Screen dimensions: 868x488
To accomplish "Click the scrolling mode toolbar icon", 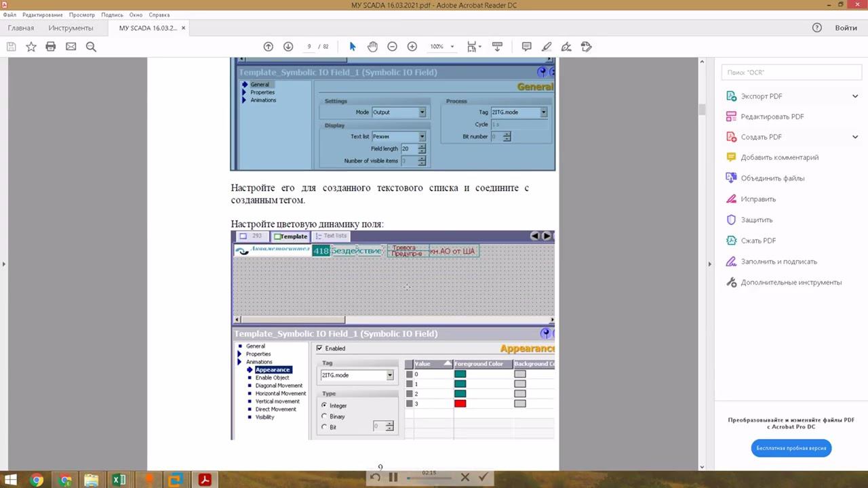I will pyautogui.click(x=497, y=47).
